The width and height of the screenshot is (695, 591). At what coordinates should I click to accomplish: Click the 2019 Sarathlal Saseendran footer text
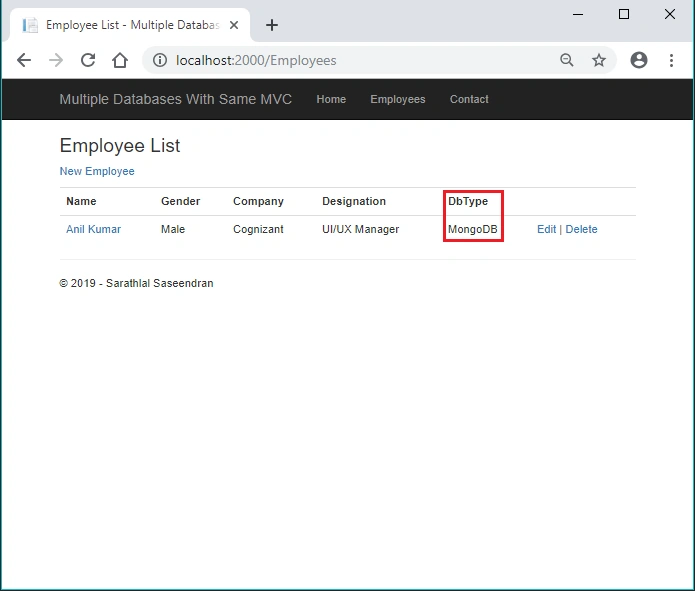coord(136,283)
